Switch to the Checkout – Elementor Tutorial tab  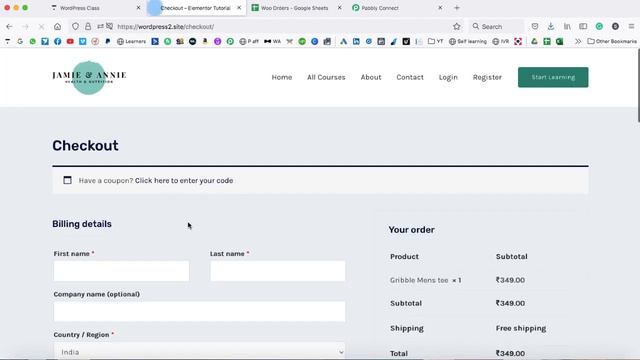pyautogui.click(x=195, y=8)
